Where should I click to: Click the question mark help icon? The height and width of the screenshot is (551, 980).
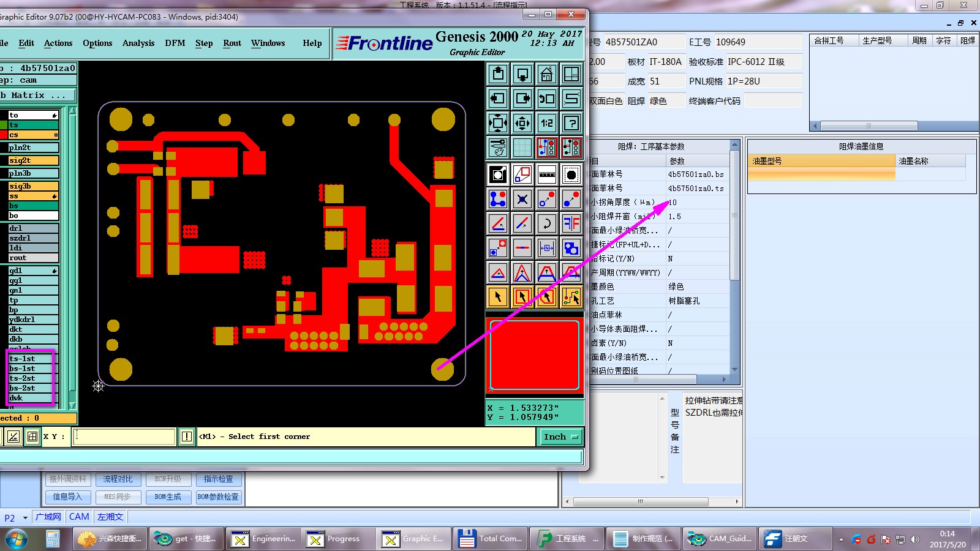[571, 123]
